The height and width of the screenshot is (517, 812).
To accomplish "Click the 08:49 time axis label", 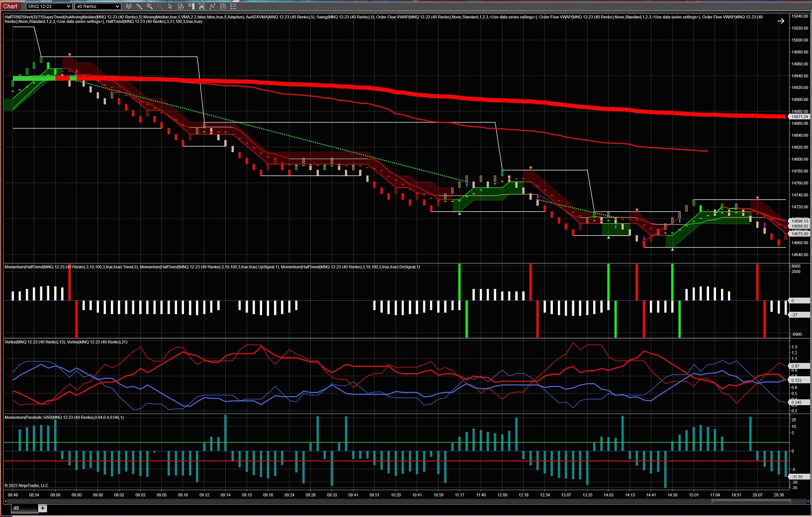I will tap(13, 495).
